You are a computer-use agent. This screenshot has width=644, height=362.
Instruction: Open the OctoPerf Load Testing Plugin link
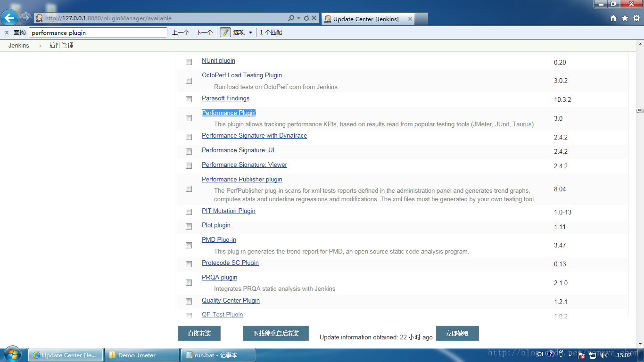pos(243,75)
